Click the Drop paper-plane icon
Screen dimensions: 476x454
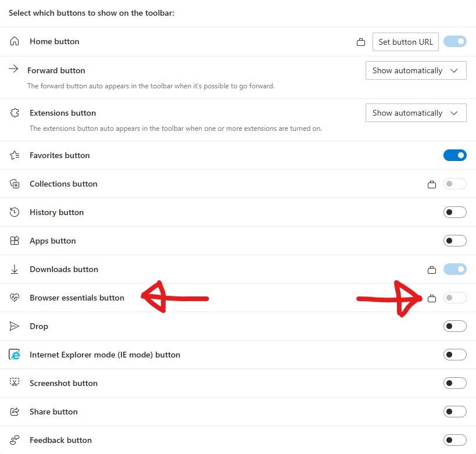(13, 326)
